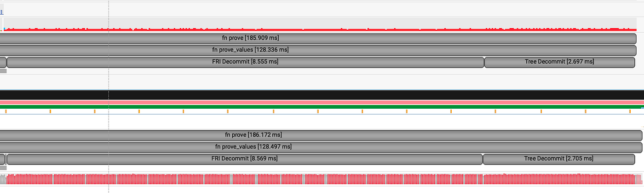Click the black timeline row bar

[322, 94]
